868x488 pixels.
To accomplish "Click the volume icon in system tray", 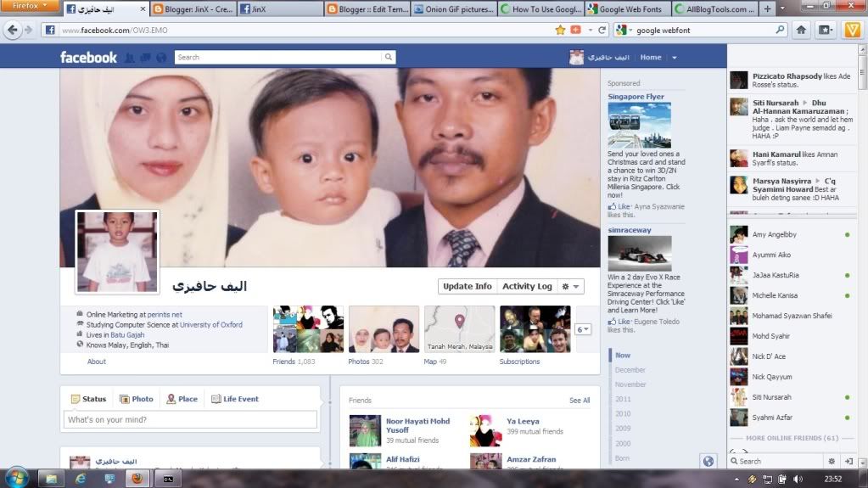I will pos(798,480).
